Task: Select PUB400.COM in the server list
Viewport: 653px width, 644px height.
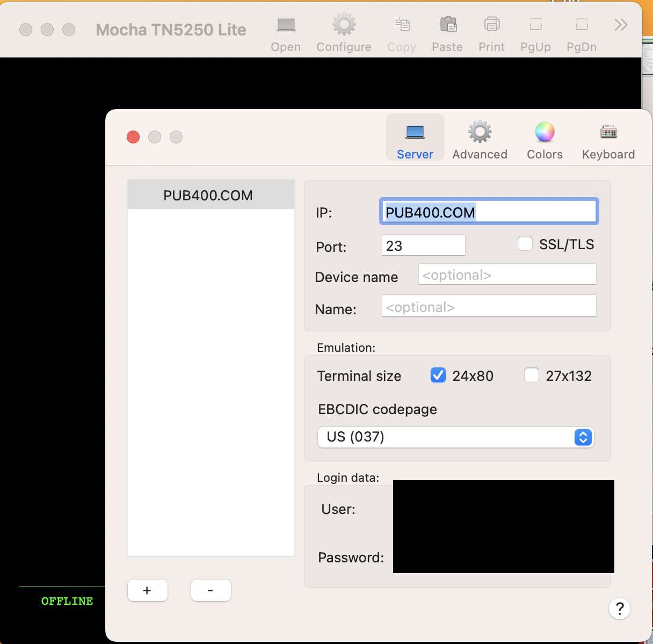Action: [208, 195]
